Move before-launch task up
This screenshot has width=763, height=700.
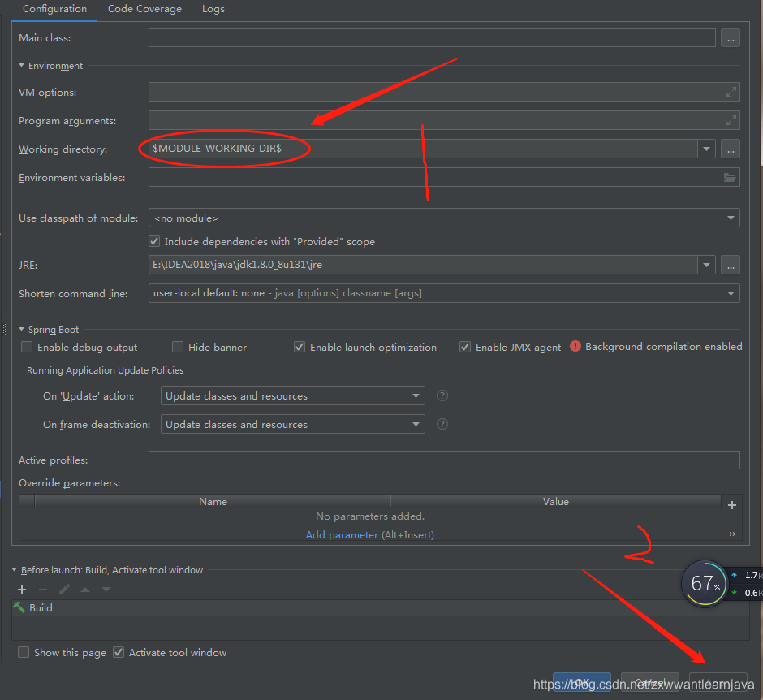coord(85,590)
